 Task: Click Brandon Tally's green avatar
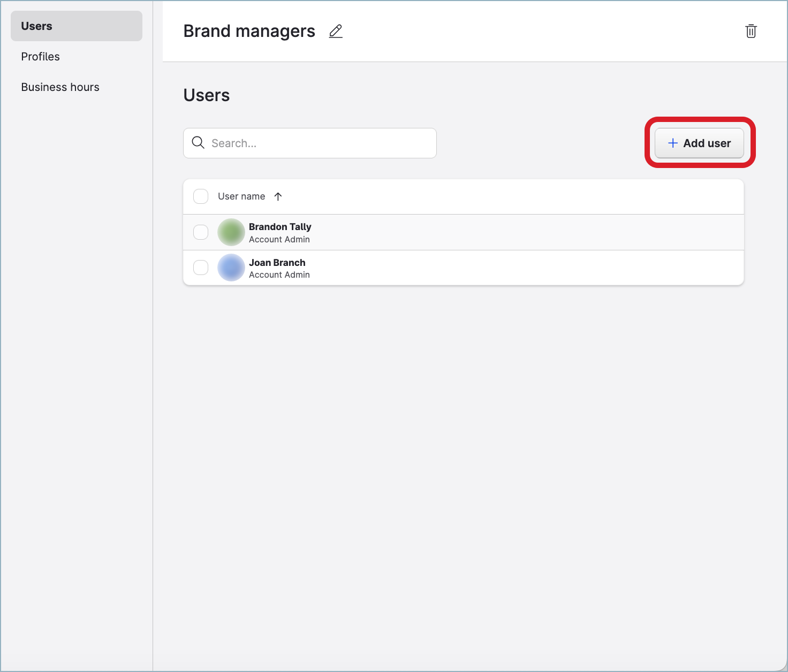click(x=231, y=232)
